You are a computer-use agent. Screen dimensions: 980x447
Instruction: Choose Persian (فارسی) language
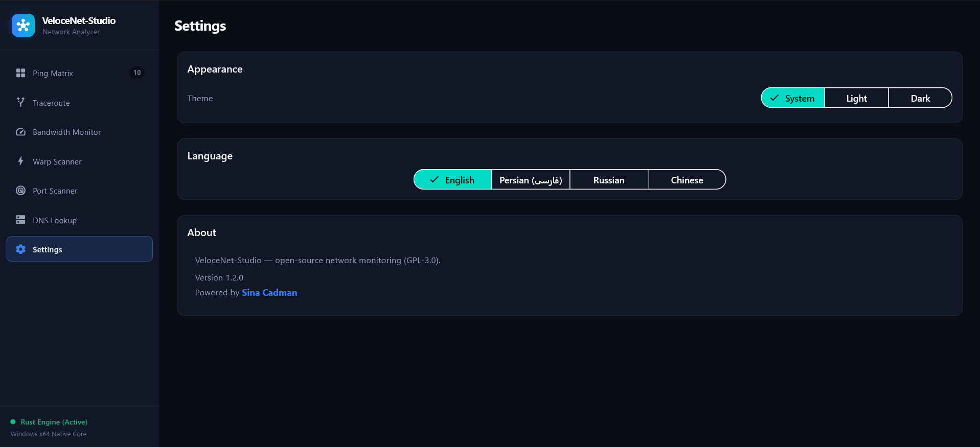pos(531,180)
